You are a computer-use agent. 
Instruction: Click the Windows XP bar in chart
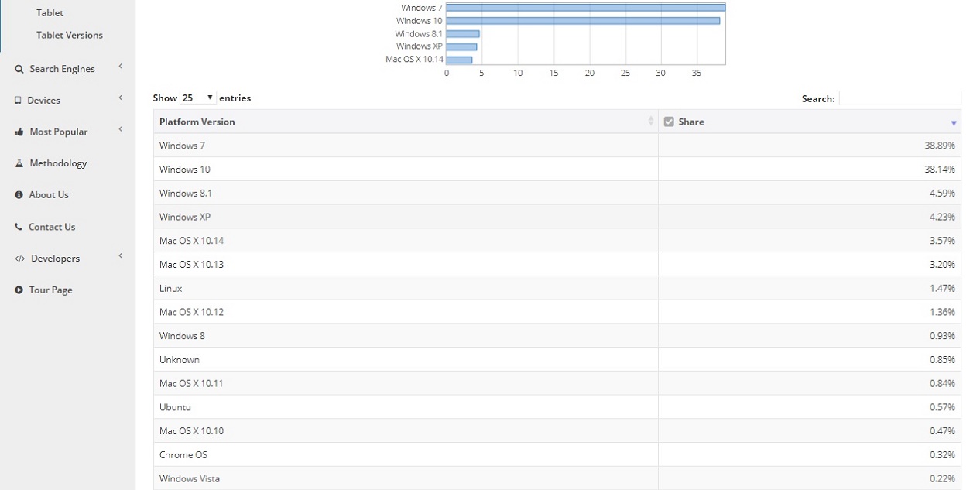pyautogui.click(x=461, y=46)
